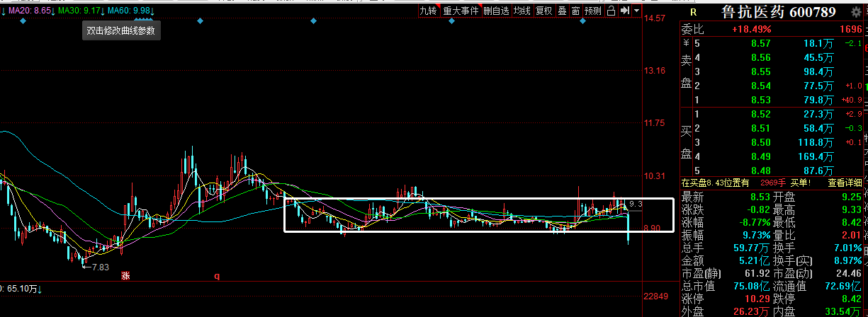Click the 169.4万 buy volume value
Image resolution: width=868 pixels, height=317 pixels.
(817, 157)
